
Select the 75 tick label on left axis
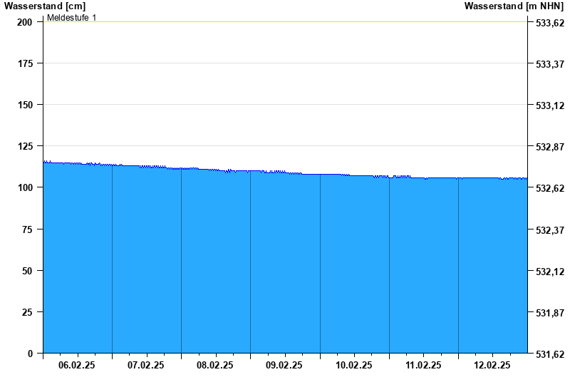pyautogui.click(x=27, y=229)
